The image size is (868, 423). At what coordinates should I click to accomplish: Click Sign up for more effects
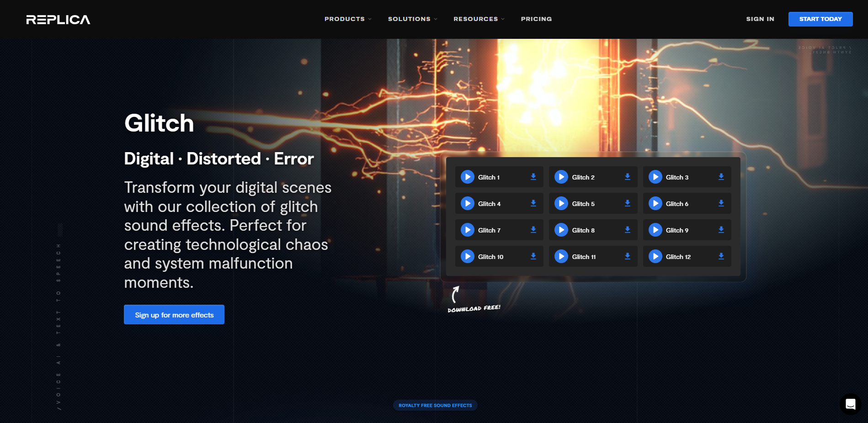point(174,314)
